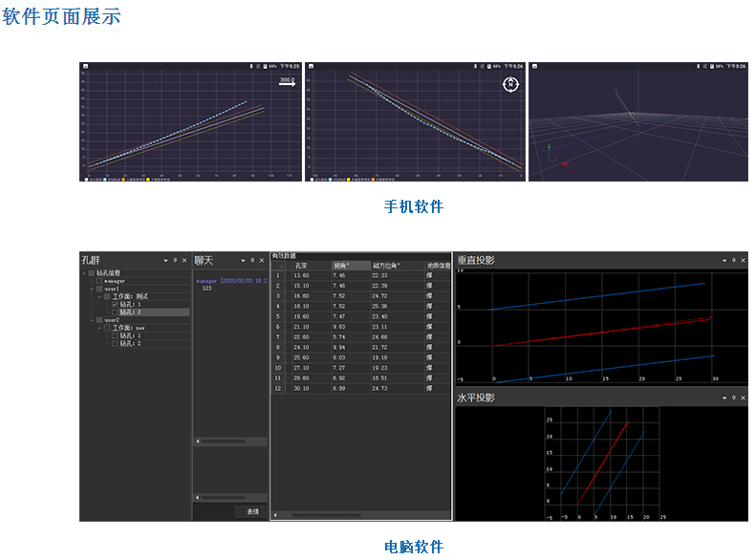
Task: Click the compass north icon in second phone screenshot
Action: [510, 84]
